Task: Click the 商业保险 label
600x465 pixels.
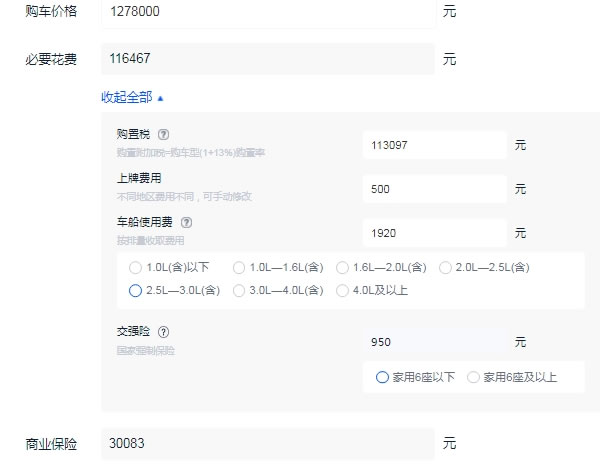Action: pyautogui.click(x=51, y=444)
